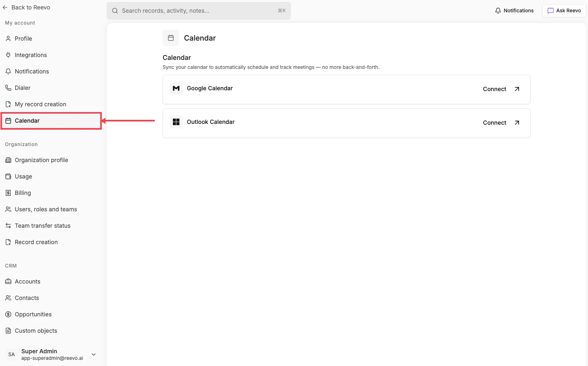
Task: Click the Accounts briefcase icon
Action: point(8,281)
